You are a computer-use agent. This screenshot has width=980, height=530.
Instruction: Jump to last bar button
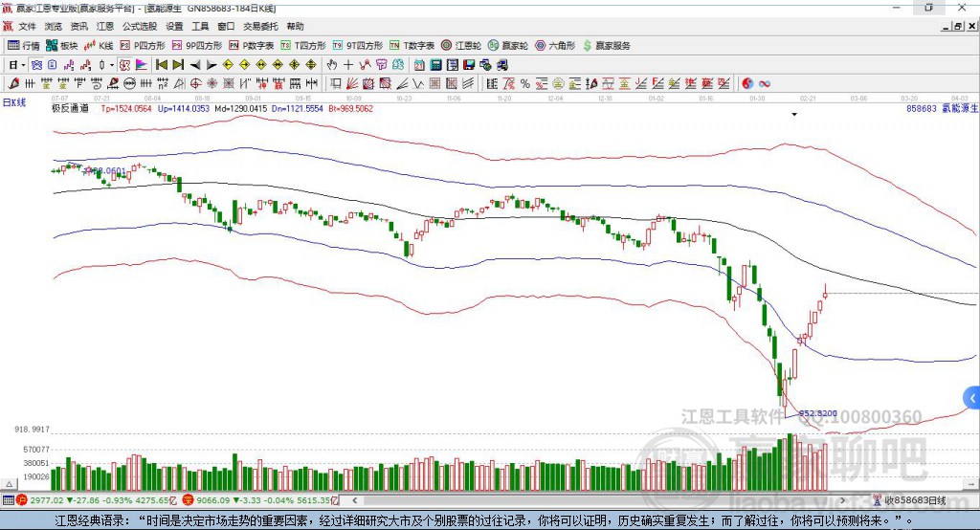[178, 65]
